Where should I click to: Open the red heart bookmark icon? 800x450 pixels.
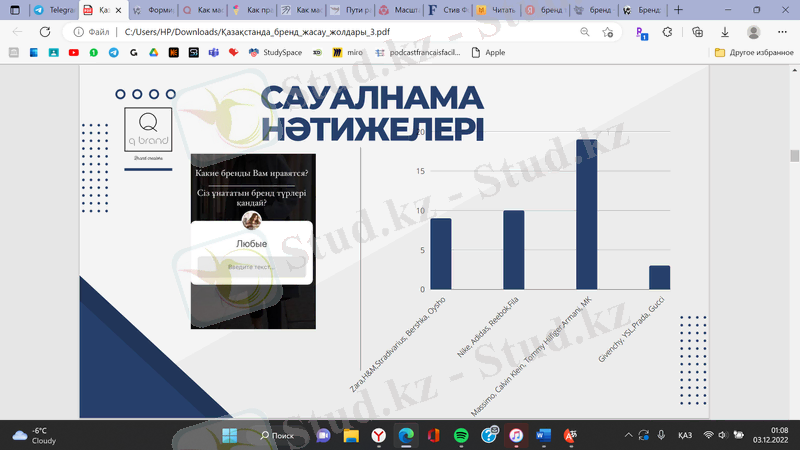(x=234, y=53)
